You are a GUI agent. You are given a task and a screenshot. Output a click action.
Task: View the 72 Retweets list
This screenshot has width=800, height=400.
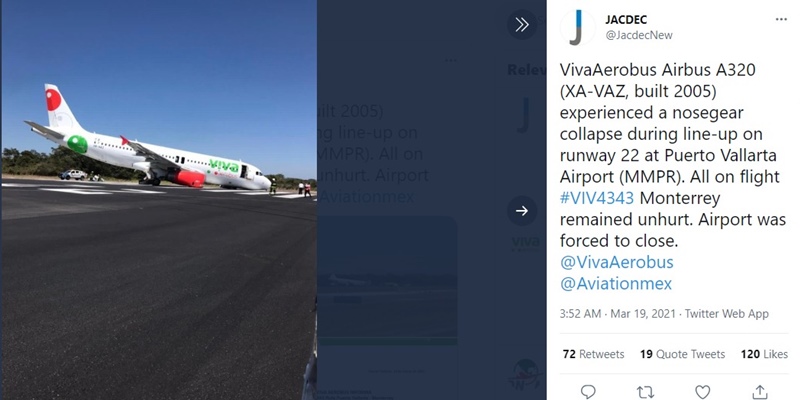(593, 354)
